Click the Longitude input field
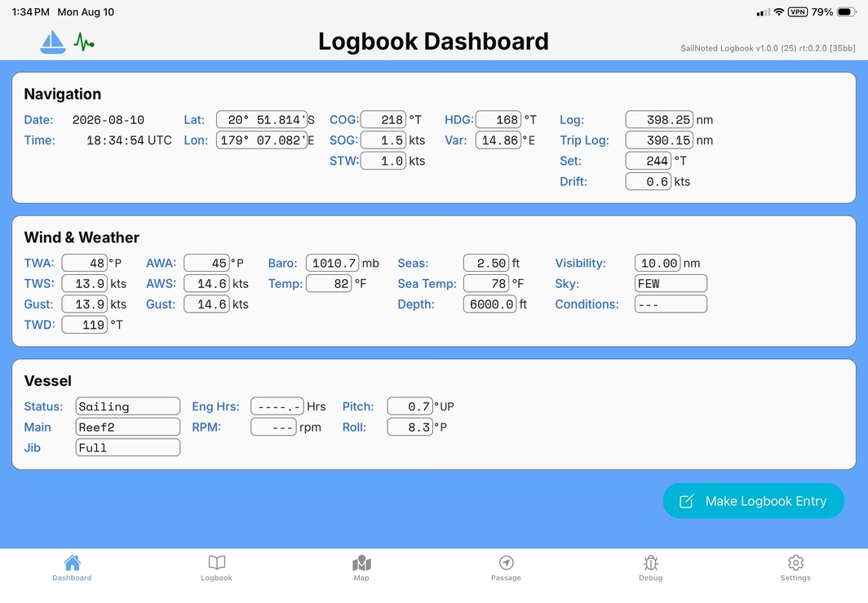This screenshot has width=868, height=603. click(262, 140)
